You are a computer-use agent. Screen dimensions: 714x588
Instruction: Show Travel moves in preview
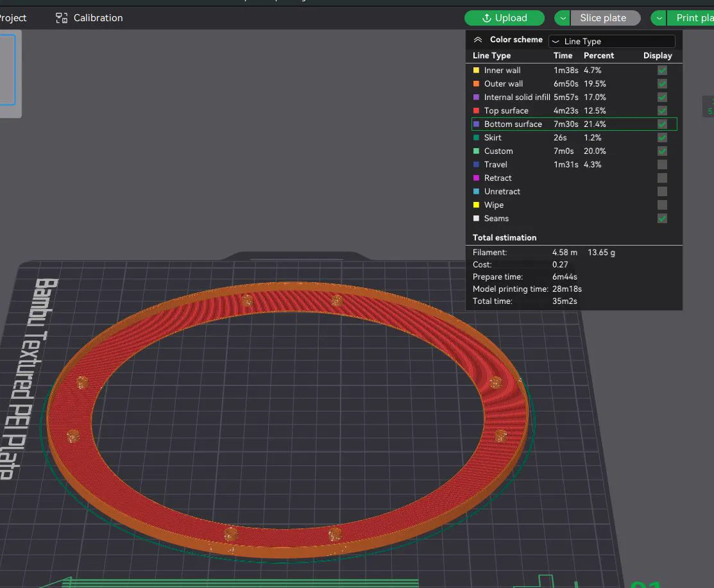click(x=662, y=164)
